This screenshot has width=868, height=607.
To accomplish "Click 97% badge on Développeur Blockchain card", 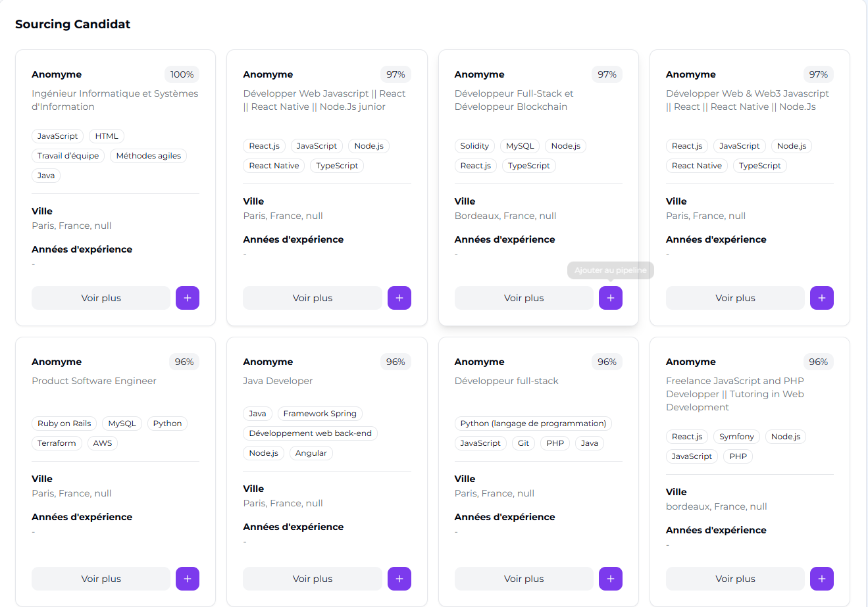I will pyautogui.click(x=607, y=74).
